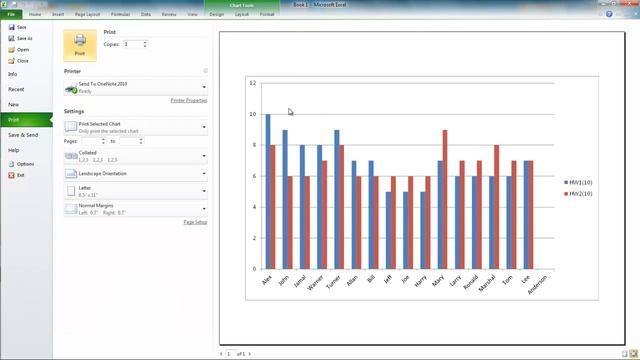This screenshot has height=360, width=640.
Task: Switch to the Page Layout ribbon tab
Action: [x=87, y=14]
